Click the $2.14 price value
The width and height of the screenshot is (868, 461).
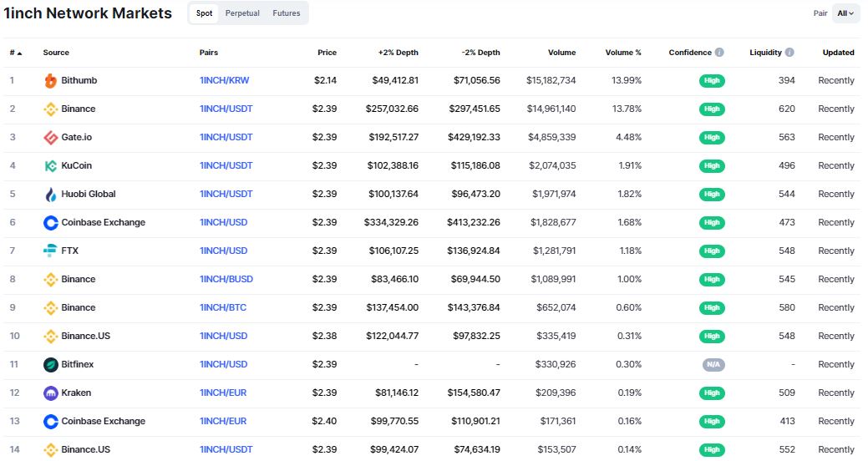[326, 80]
